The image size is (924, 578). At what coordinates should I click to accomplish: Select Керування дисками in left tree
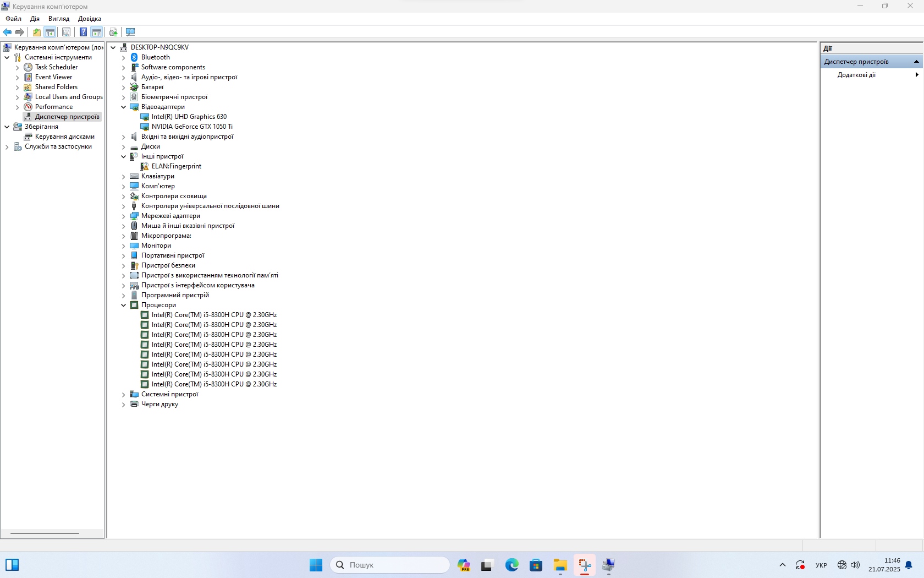pyautogui.click(x=64, y=137)
